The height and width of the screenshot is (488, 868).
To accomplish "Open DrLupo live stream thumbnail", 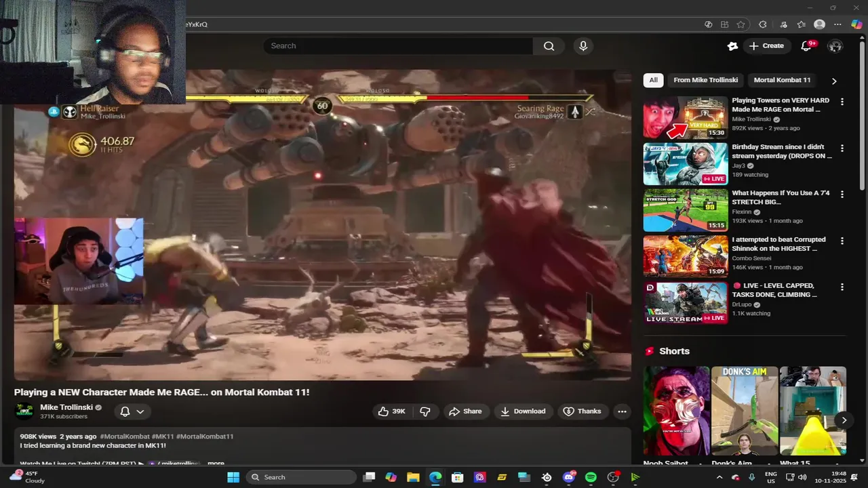I will click(686, 303).
